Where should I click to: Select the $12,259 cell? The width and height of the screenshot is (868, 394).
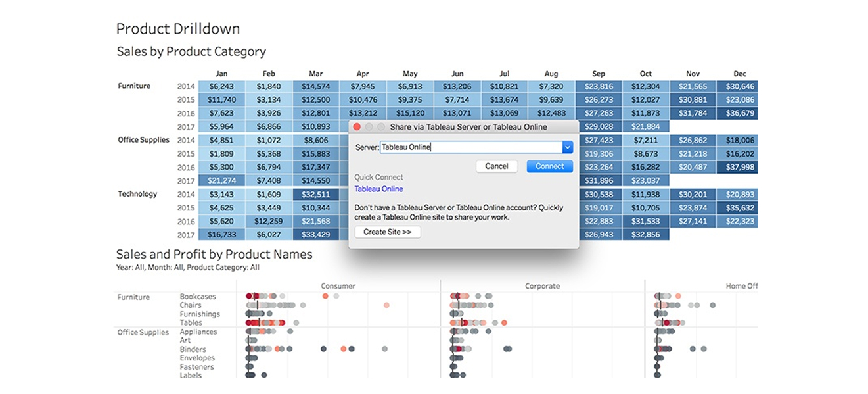coord(269,221)
